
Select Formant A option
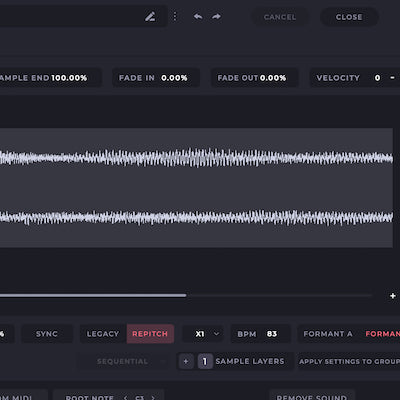pyautogui.click(x=328, y=334)
